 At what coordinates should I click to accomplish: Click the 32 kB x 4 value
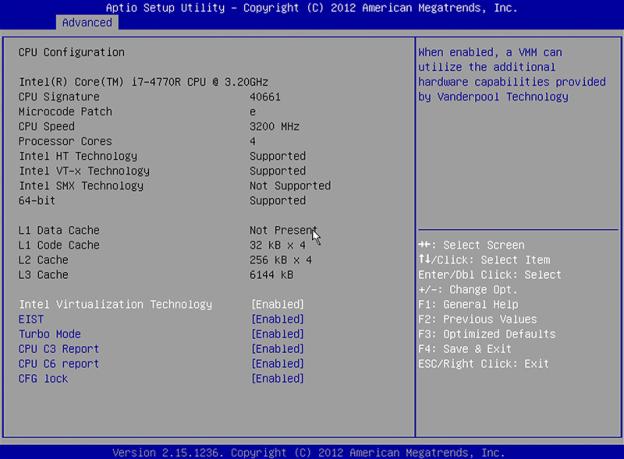[x=278, y=245]
